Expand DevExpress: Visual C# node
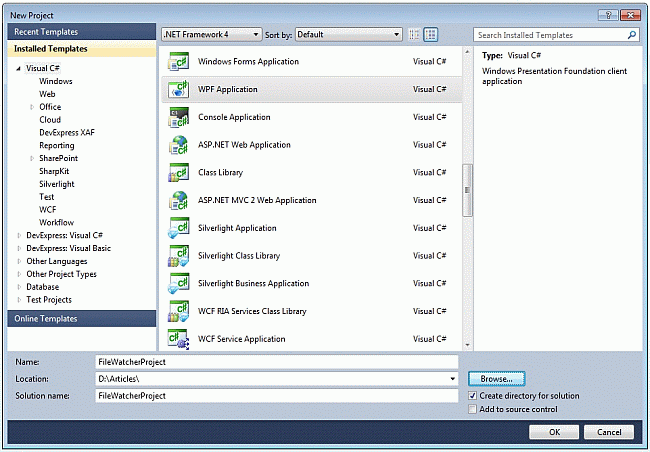The image size is (650, 452). 19,236
